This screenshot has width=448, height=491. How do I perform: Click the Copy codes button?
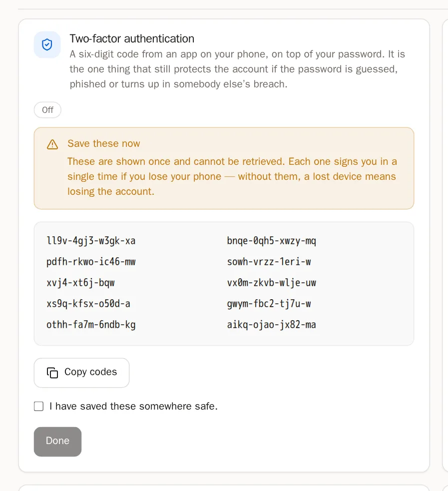pyautogui.click(x=81, y=373)
